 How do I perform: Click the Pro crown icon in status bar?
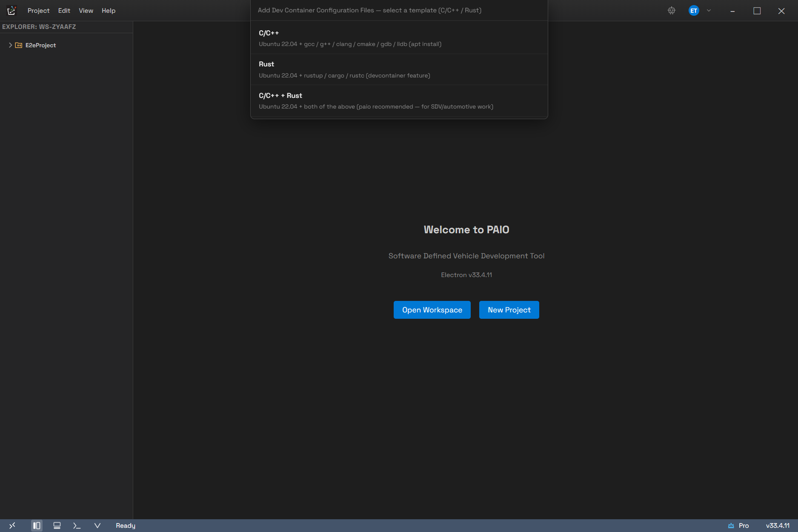(x=731, y=526)
